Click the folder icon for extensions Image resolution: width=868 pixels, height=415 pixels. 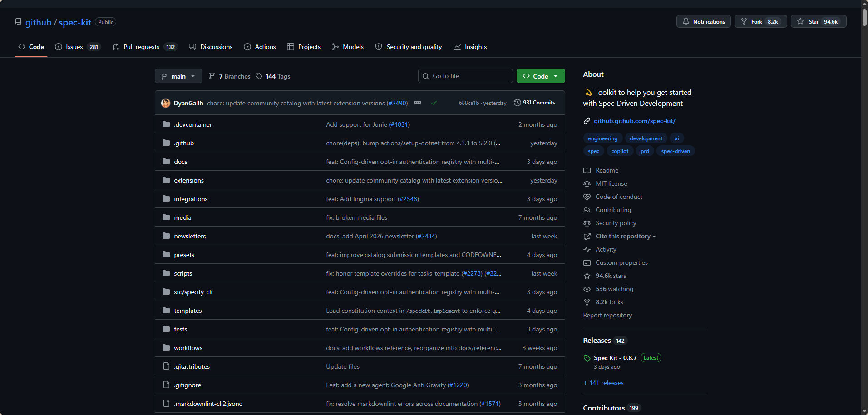coord(166,180)
